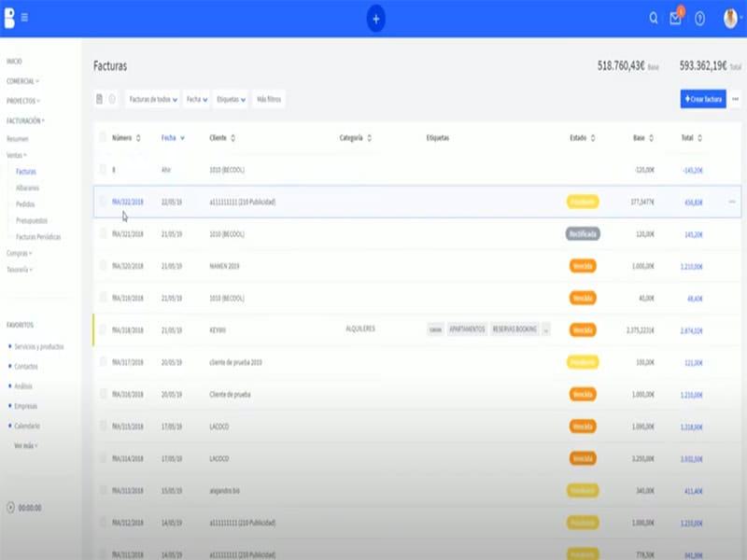Check the box for the 22/05/19 a111111111 invoice
The image size is (747, 560).
[x=103, y=202]
